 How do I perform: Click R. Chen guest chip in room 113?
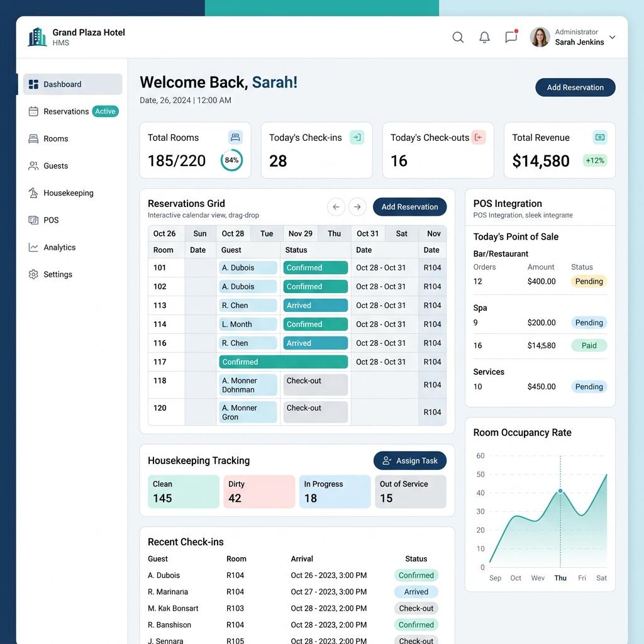tap(248, 305)
